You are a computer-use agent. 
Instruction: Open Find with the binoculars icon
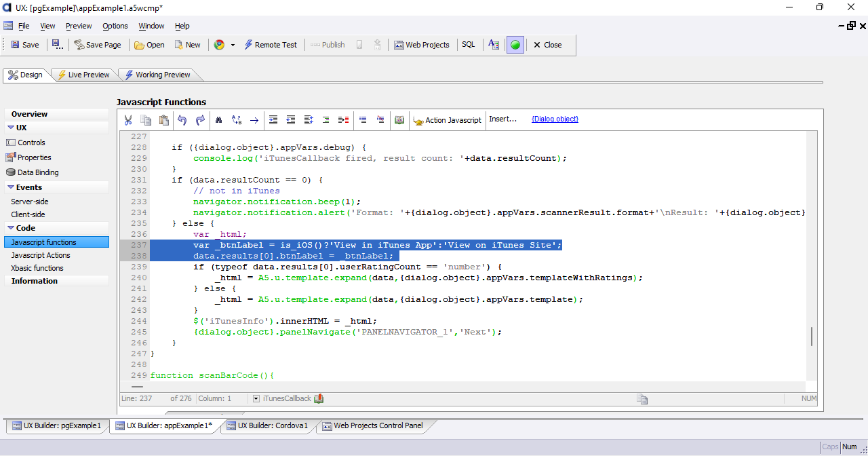point(219,120)
